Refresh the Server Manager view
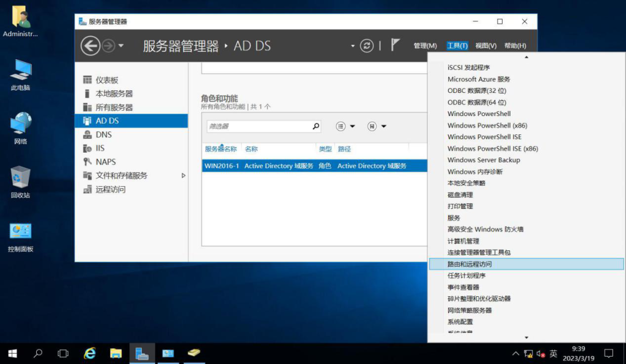 367,46
